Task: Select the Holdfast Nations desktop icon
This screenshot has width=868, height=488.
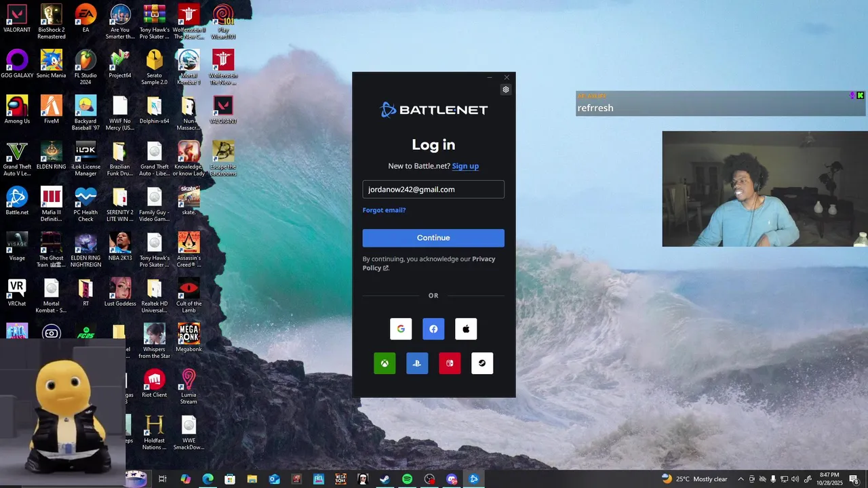Action: (x=154, y=432)
